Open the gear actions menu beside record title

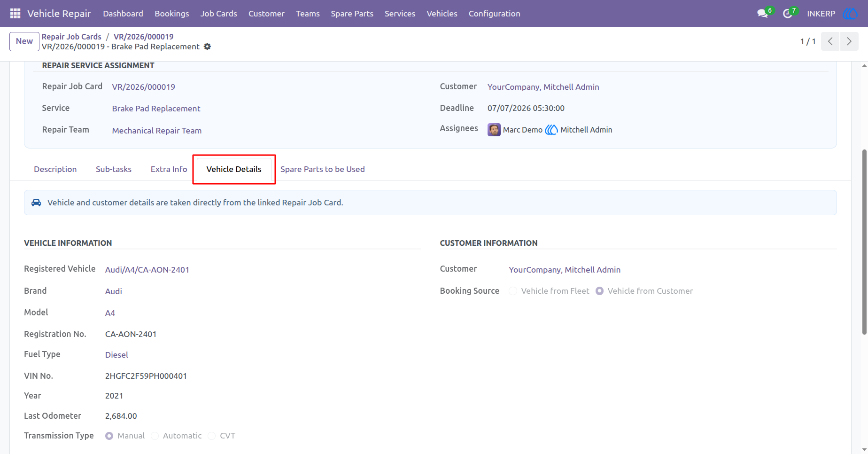[207, 47]
